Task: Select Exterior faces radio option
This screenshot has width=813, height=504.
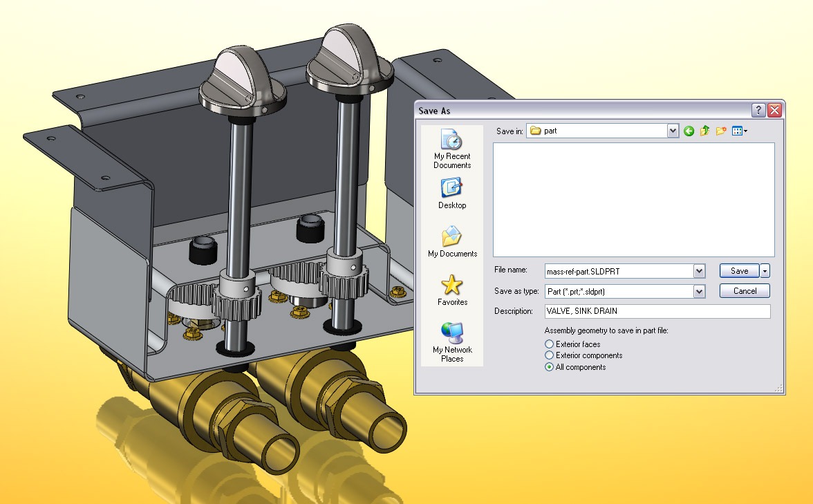Action: 549,344
